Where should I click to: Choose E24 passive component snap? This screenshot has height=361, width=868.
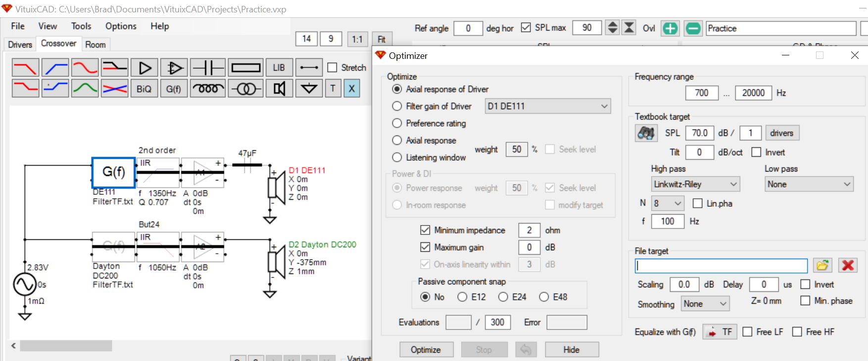(x=503, y=297)
